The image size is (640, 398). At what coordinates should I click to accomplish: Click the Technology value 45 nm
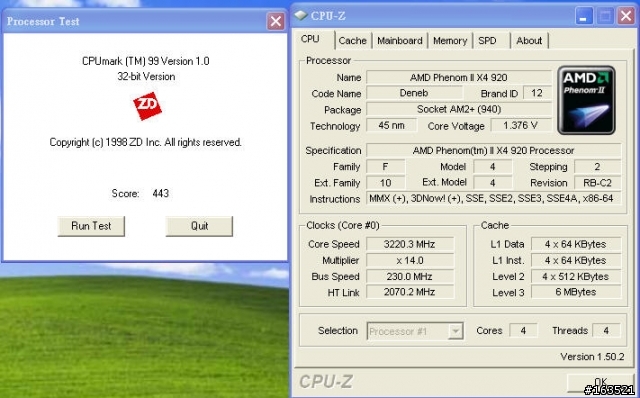[x=391, y=125]
